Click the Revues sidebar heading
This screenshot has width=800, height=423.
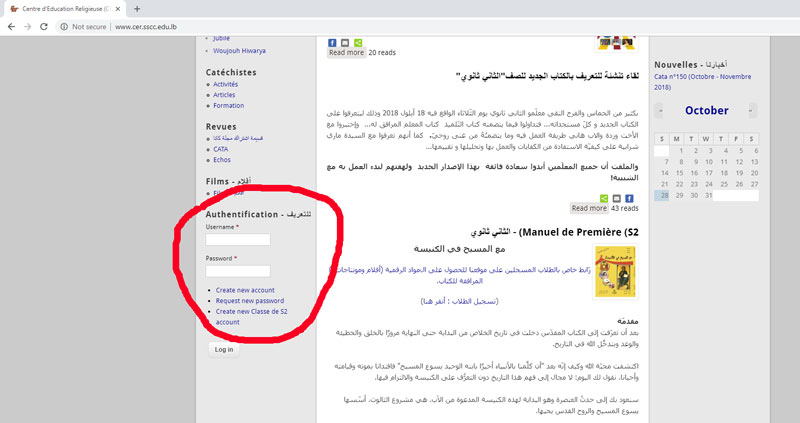click(221, 127)
